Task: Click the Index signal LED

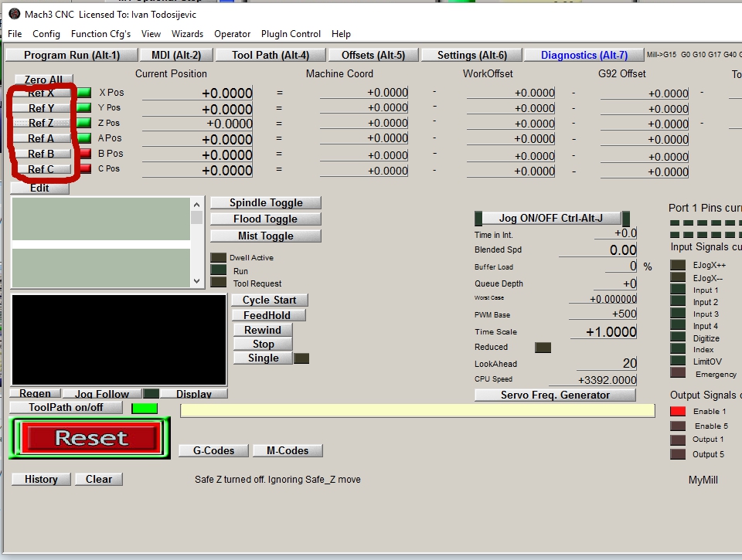Action: (678, 349)
